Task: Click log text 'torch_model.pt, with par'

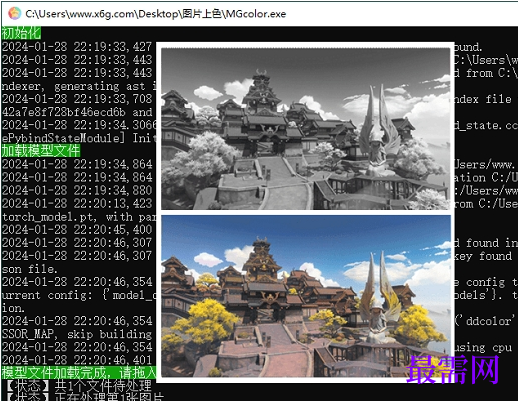Action: 79,217
